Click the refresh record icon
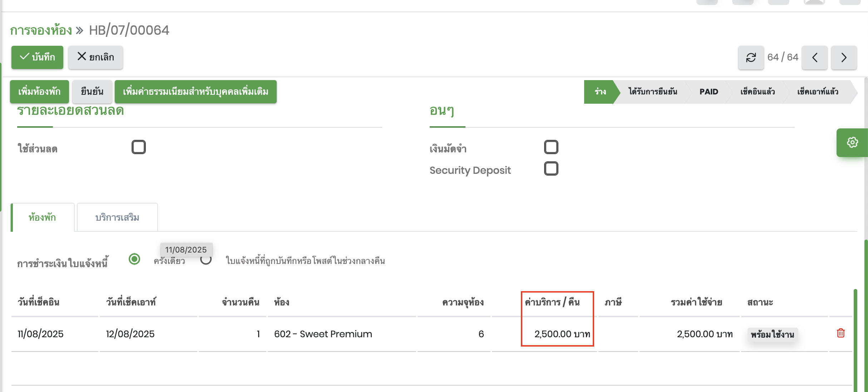 click(751, 57)
